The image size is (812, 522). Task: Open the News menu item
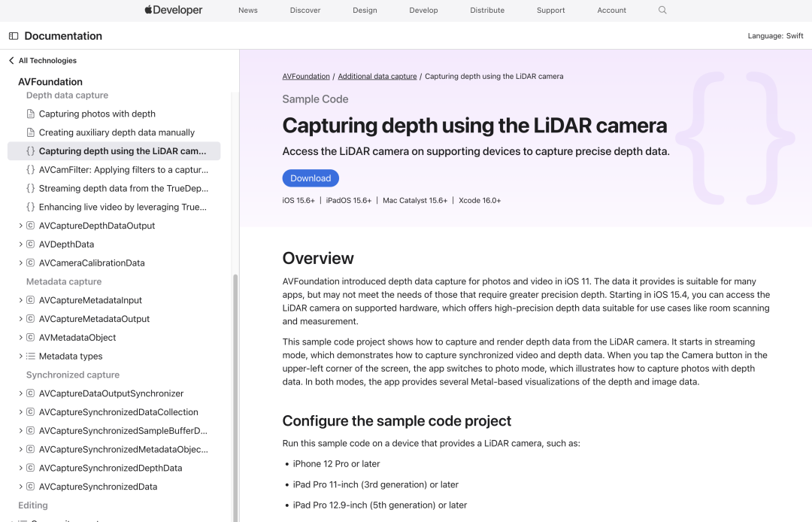248,11
